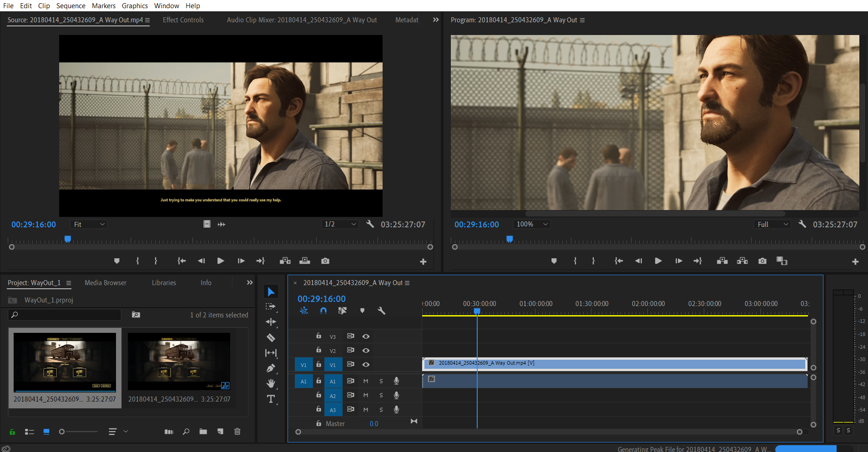Open the Sequence menu

pos(71,5)
